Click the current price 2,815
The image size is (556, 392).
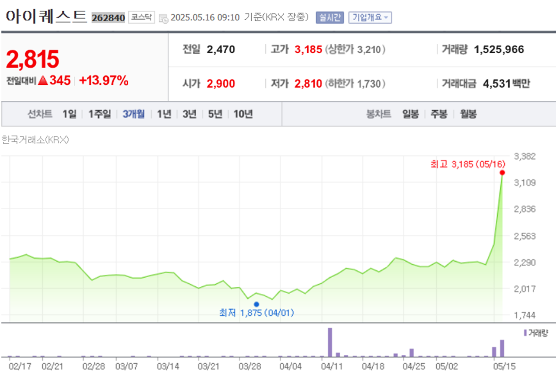pos(33,59)
